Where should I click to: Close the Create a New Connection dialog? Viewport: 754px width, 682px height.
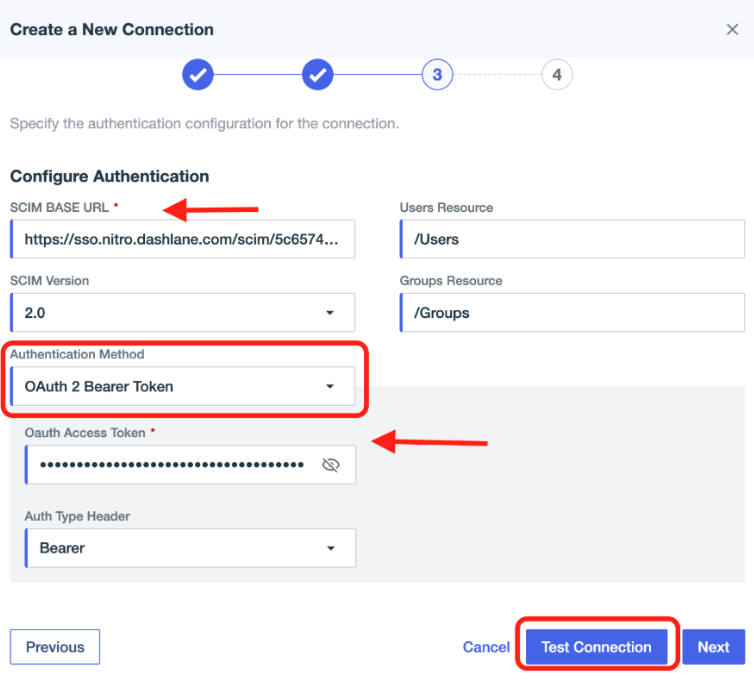coord(732,30)
